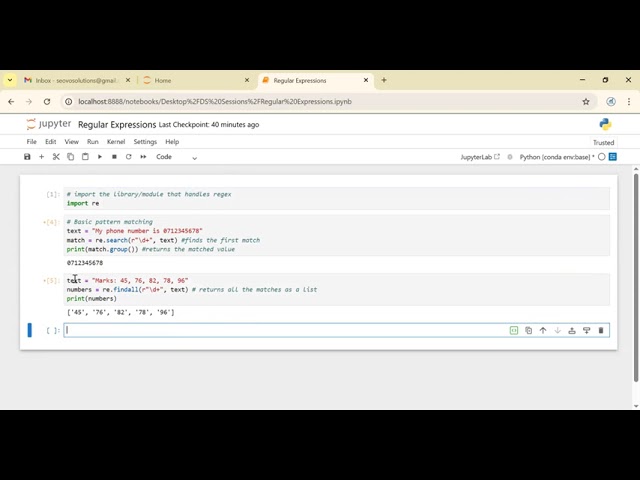Collapse the active cell via blue bar
This screenshot has height=480, width=640.
(29, 330)
